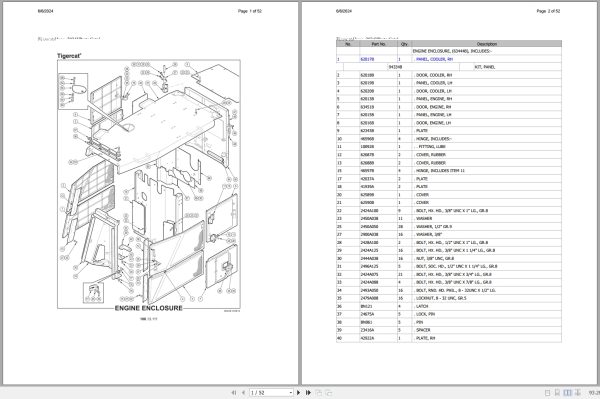Select the DOOR, ENGINE, LH row
This screenshot has width=600, height=399.
[449, 123]
